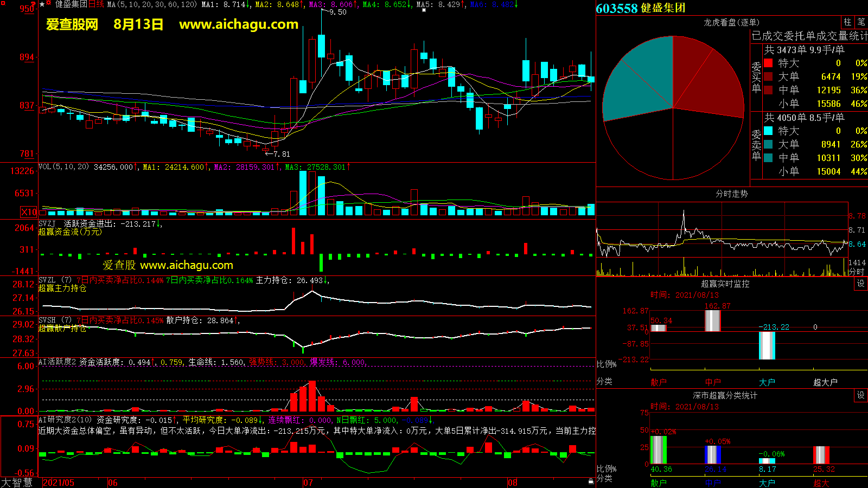
Task: Switch to 笔 tick view button
Action: click(861, 22)
